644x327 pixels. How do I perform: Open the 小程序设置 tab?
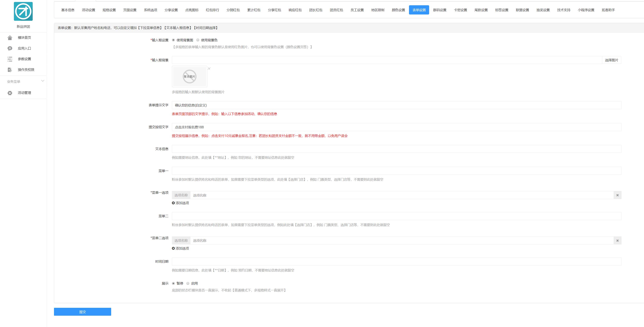pos(586,10)
